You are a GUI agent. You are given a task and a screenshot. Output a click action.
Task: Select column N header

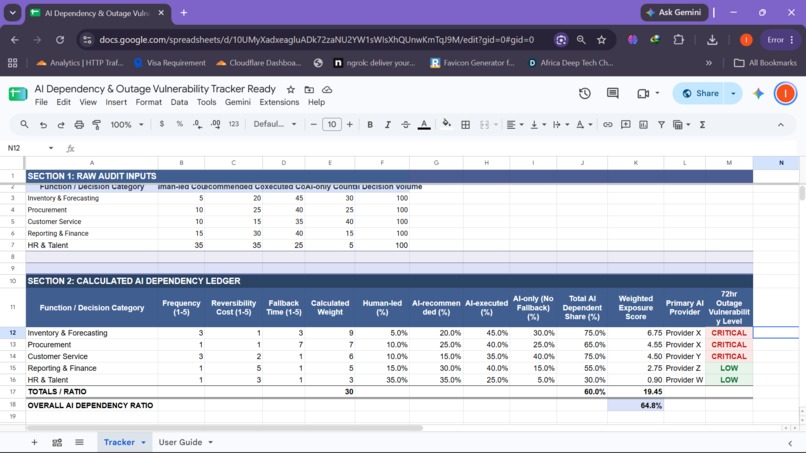click(781, 163)
